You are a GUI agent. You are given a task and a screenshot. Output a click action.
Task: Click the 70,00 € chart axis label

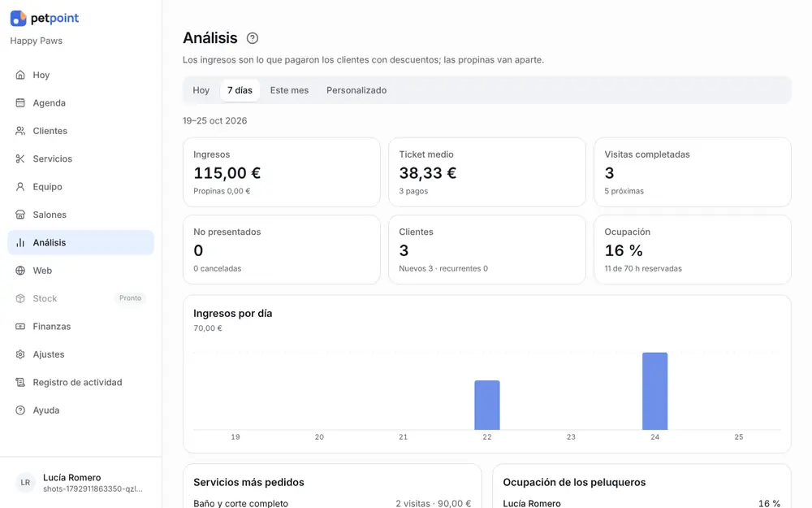[208, 328]
